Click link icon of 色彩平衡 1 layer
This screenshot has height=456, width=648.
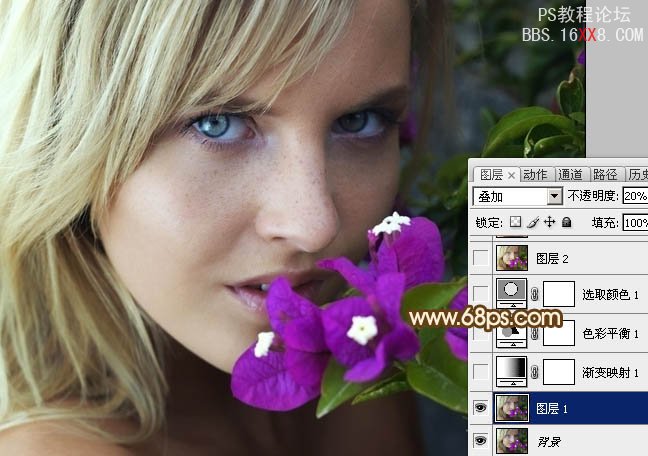coord(535,333)
